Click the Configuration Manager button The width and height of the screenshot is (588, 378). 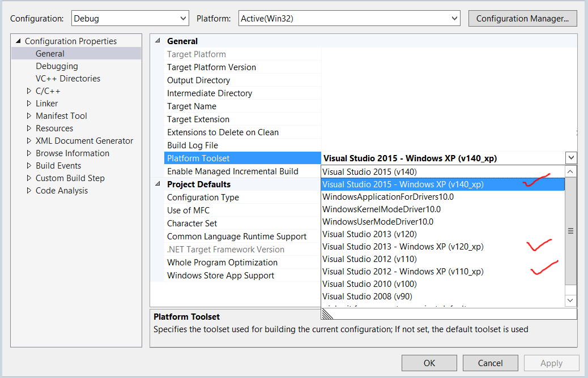click(x=522, y=19)
